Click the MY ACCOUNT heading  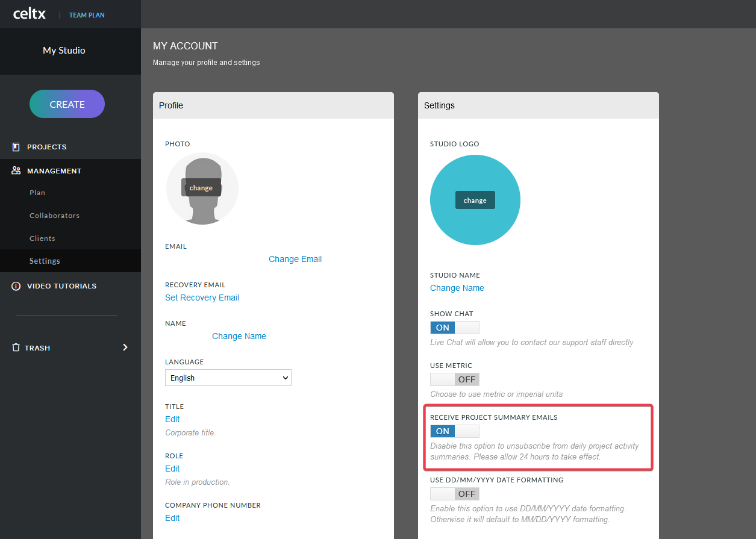pyautogui.click(x=186, y=46)
